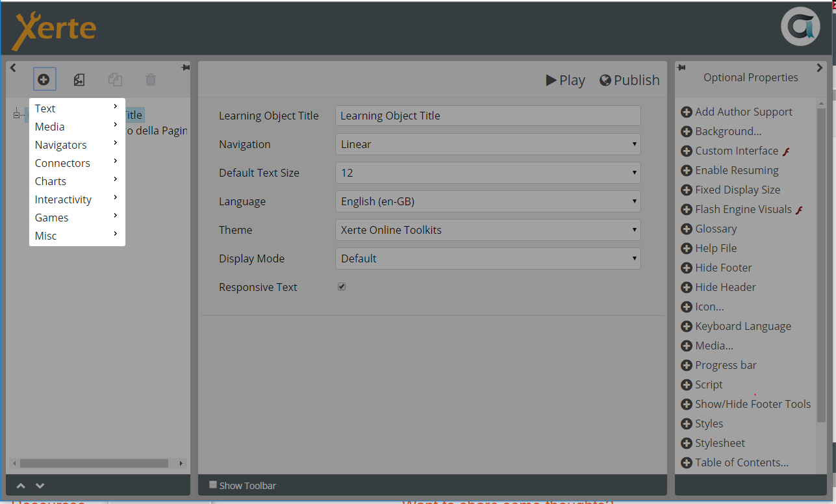The image size is (836, 504).
Task: Click the move page up arrow
Action: click(21, 486)
